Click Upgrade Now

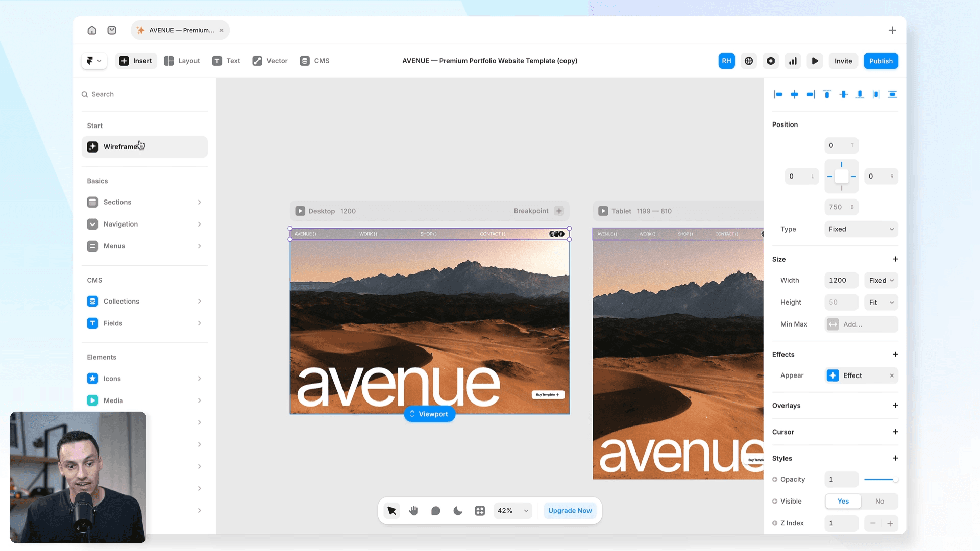coord(570,511)
